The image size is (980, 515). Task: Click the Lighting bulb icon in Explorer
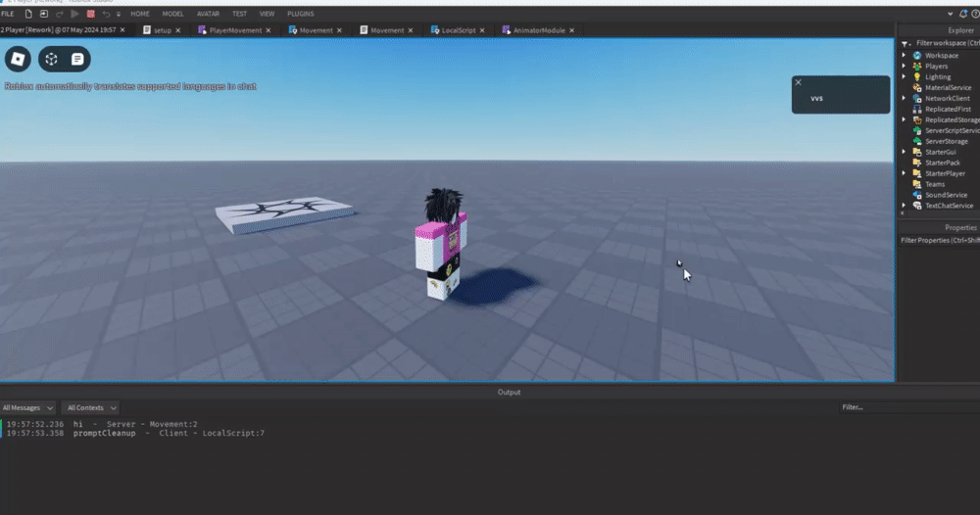(917, 76)
